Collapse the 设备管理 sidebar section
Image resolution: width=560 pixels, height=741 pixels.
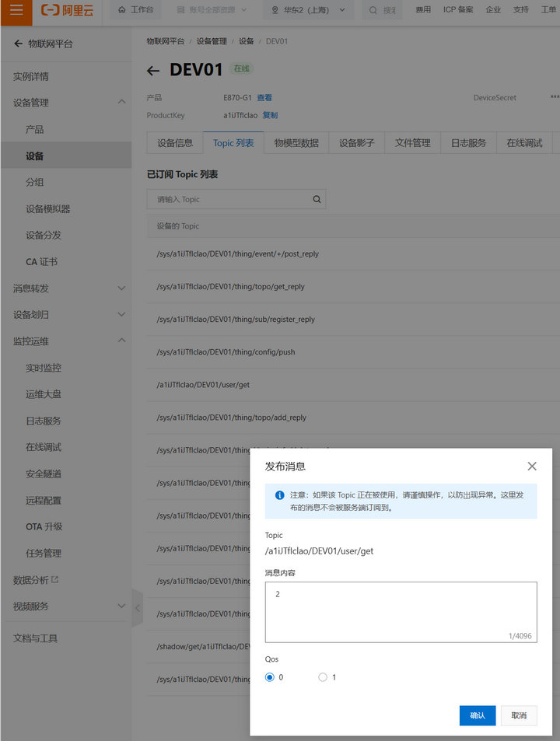click(121, 103)
